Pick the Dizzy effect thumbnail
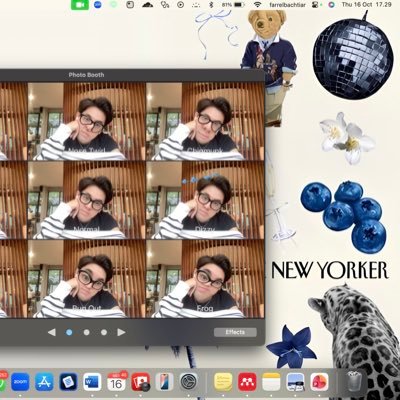400x400 pixels. point(205,200)
